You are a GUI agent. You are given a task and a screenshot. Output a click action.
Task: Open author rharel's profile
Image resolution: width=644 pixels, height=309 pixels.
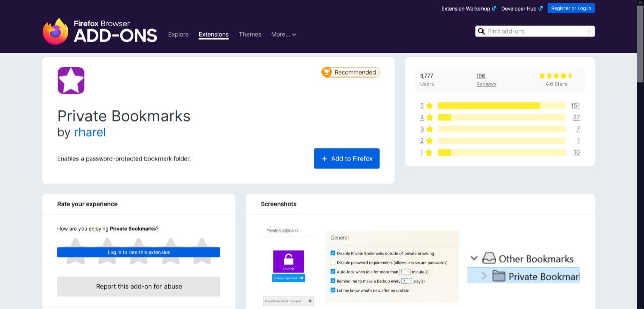pyautogui.click(x=90, y=132)
